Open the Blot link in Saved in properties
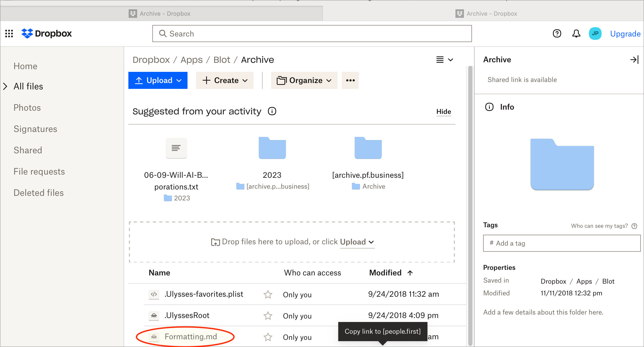Image resolution: width=644 pixels, height=347 pixels. coord(608,281)
